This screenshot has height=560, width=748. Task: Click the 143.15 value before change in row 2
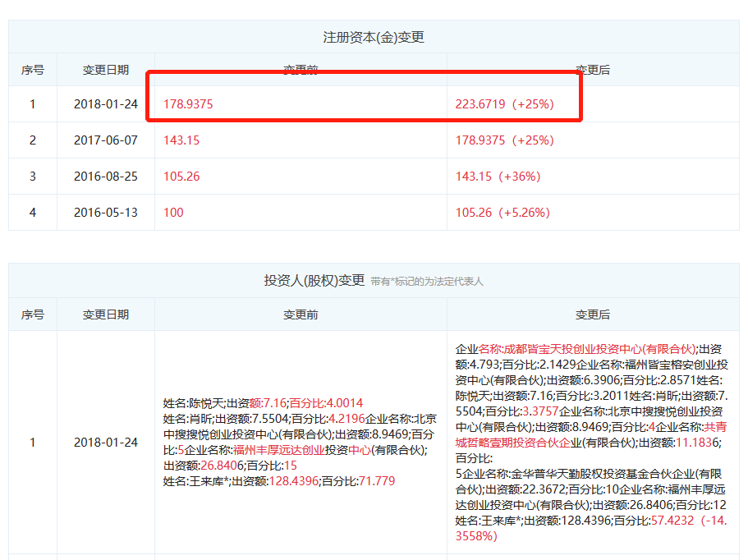181,140
